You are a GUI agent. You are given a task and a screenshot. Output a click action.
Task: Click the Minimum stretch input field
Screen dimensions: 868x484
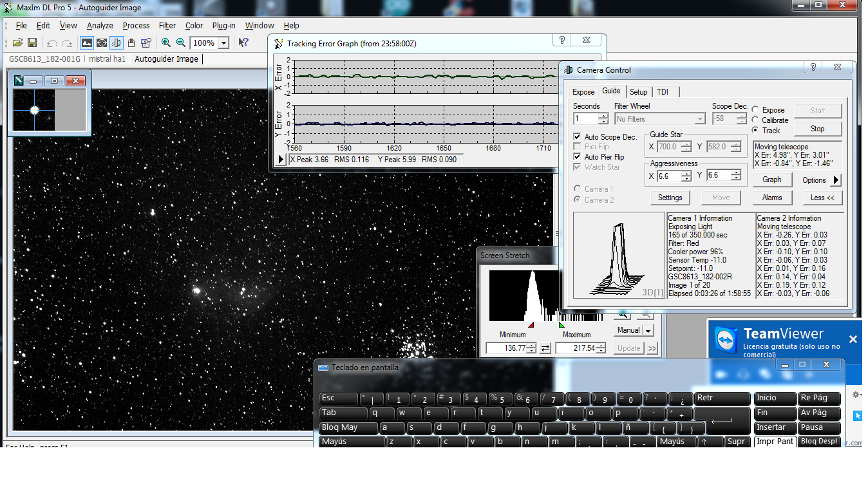coord(506,348)
